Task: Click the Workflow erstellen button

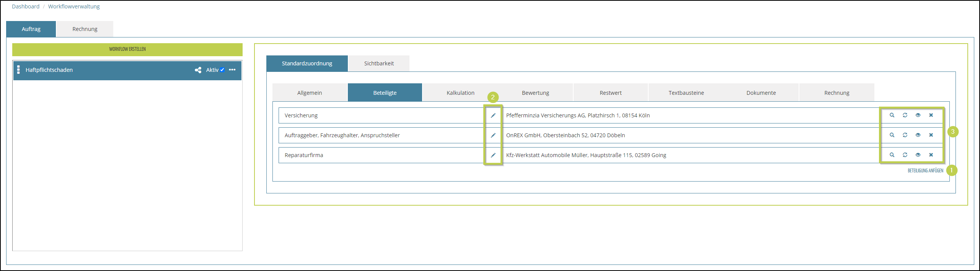Action: coord(127,49)
